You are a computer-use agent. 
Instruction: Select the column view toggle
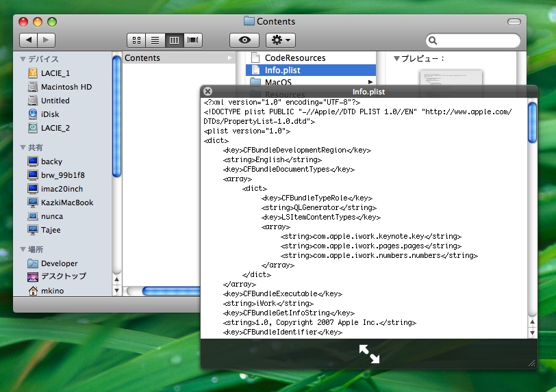tap(174, 40)
